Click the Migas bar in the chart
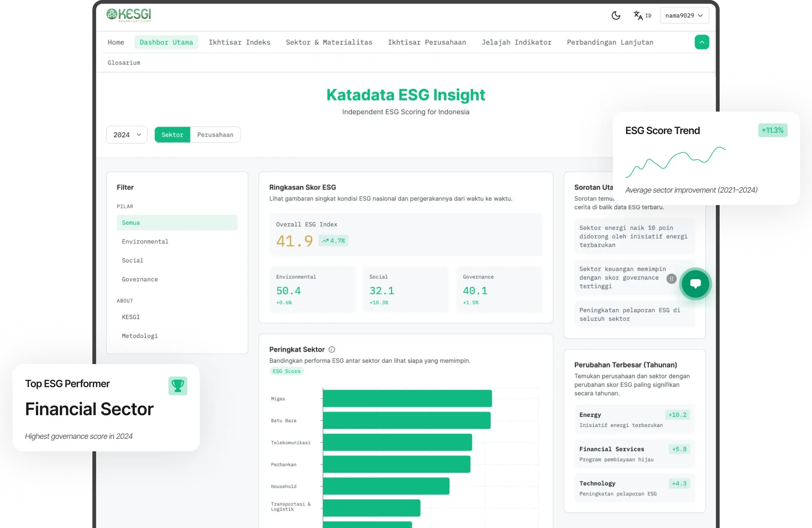812x528 pixels. pos(407,398)
